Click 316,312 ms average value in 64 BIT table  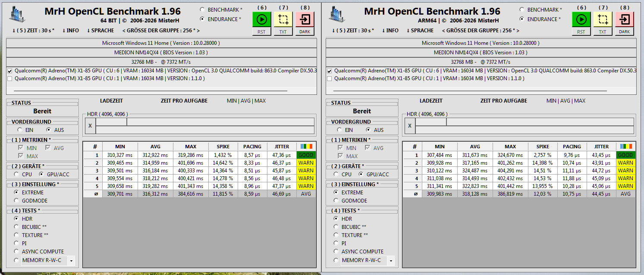click(x=155, y=194)
